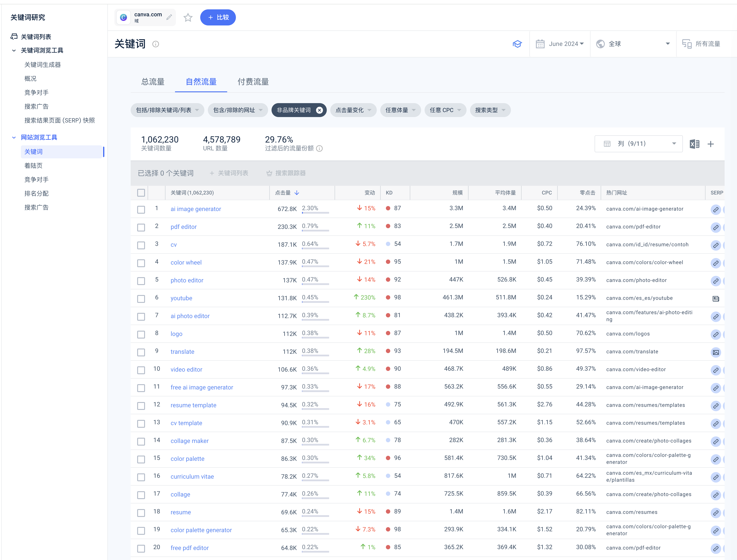Click the plus icon beside Excel export

tap(711, 144)
